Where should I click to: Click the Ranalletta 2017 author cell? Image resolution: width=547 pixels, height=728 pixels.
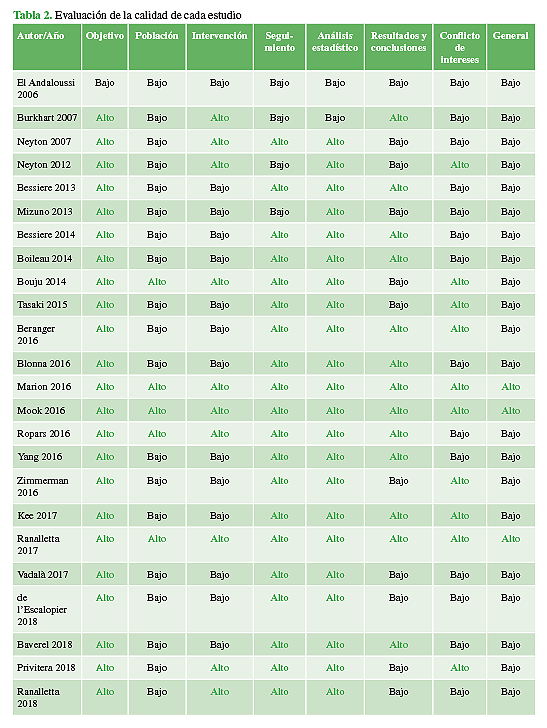[x=38, y=545]
